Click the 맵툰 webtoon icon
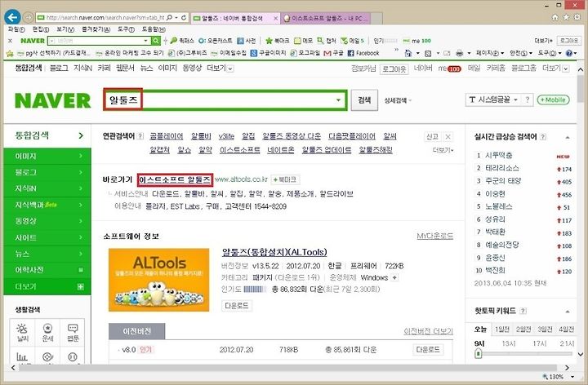 point(73,332)
